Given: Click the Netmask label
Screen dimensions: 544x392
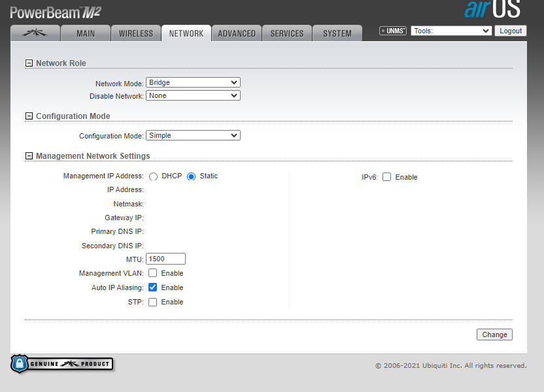Looking at the screenshot, I should tap(128, 204).
